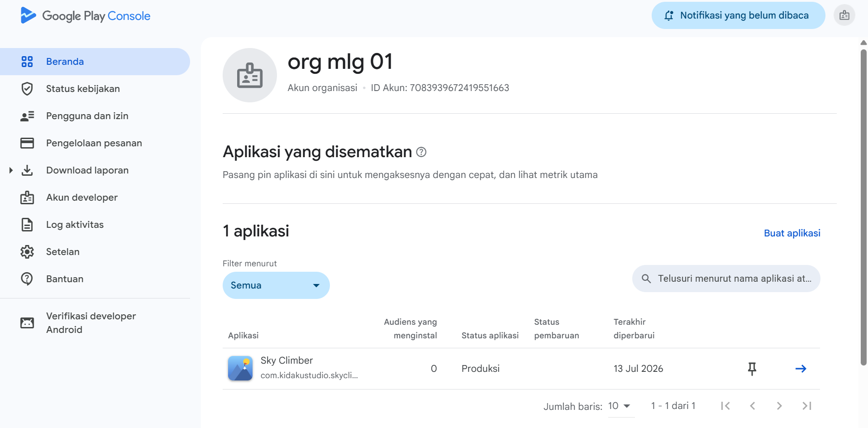Open Setelan settings page

(95, 252)
